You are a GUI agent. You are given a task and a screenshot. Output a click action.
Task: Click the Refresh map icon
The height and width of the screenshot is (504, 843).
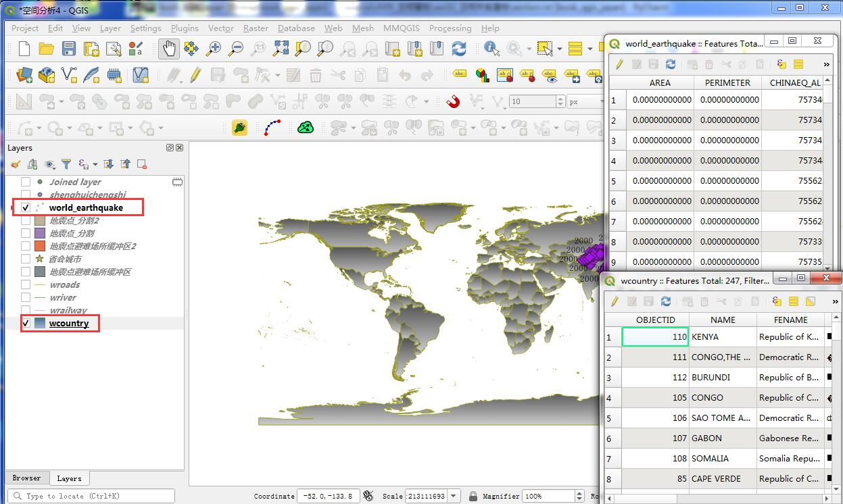459,49
